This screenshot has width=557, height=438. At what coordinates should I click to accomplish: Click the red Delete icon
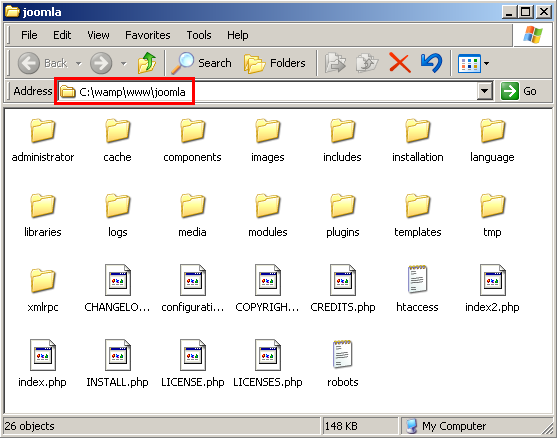(x=400, y=63)
